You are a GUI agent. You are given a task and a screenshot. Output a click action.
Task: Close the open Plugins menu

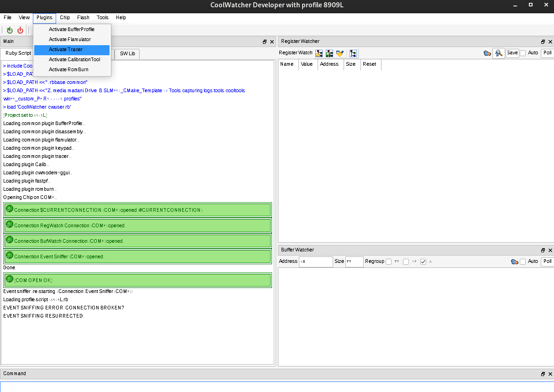coord(45,18)
